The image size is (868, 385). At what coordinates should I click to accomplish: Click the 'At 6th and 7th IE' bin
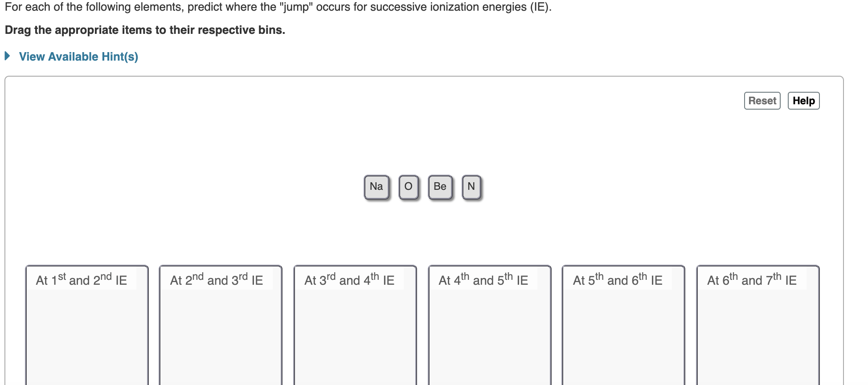[758, 325]
